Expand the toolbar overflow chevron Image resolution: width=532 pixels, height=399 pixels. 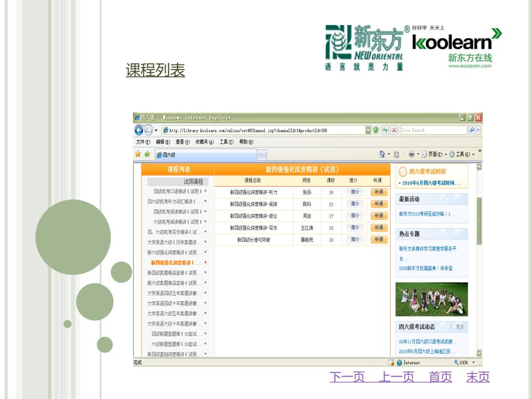coord(480,151)
